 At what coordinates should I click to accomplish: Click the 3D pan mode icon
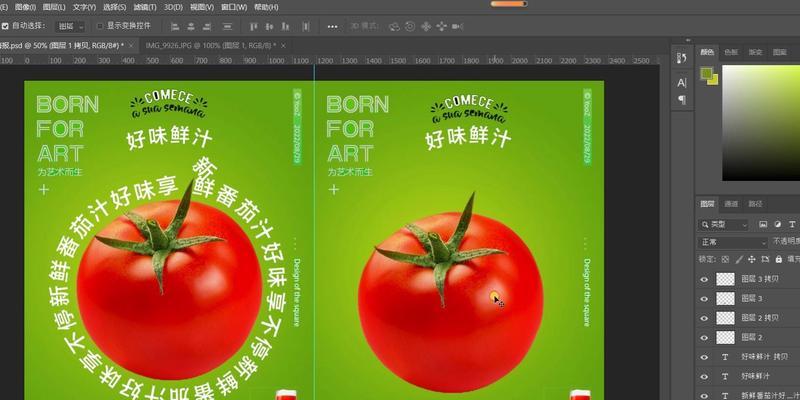pos(426,27)
